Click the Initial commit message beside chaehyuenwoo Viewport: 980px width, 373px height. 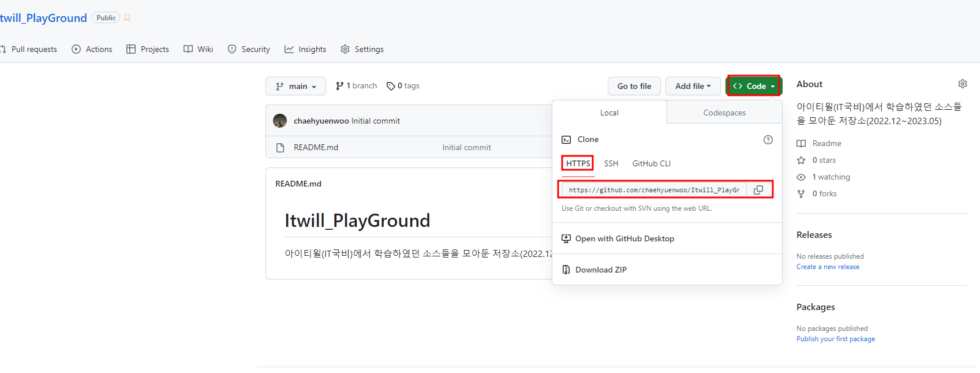375,121
